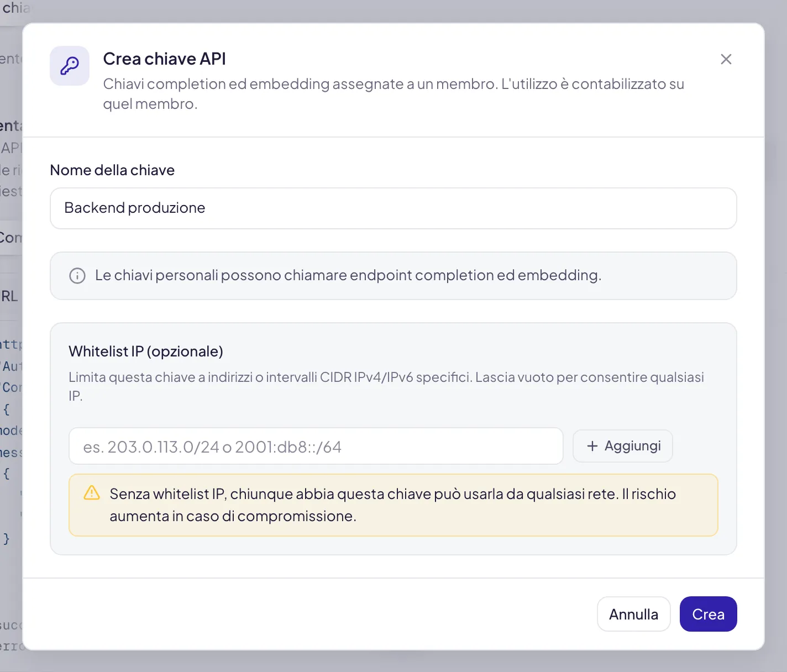Image resolution: width=787 pixels, height=672 pixels.
Task: Click the info icon beside personal keys notice
Action: (x=77, y=276)
